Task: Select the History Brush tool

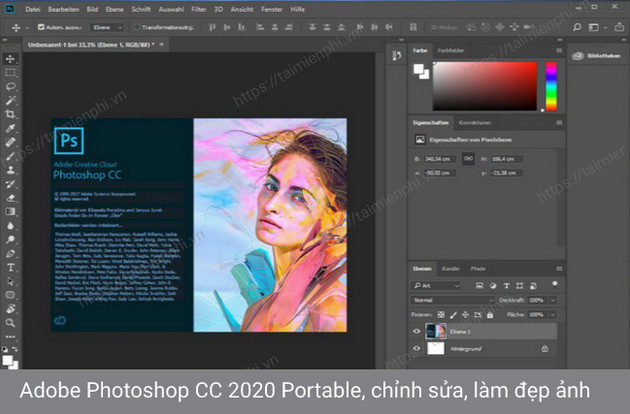Action: click(x=10, y=184)
